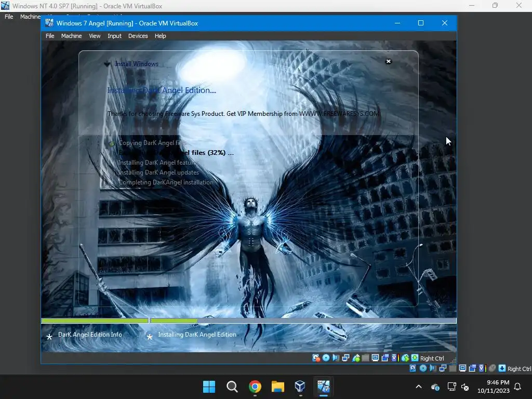Open network status tray icon
532x399 pixels.
click(451, 387)
